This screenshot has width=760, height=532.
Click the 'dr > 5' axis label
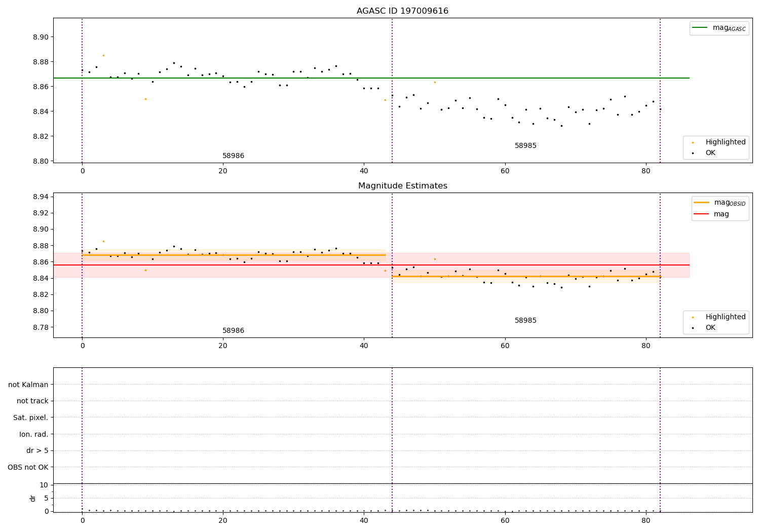point(37,450)
